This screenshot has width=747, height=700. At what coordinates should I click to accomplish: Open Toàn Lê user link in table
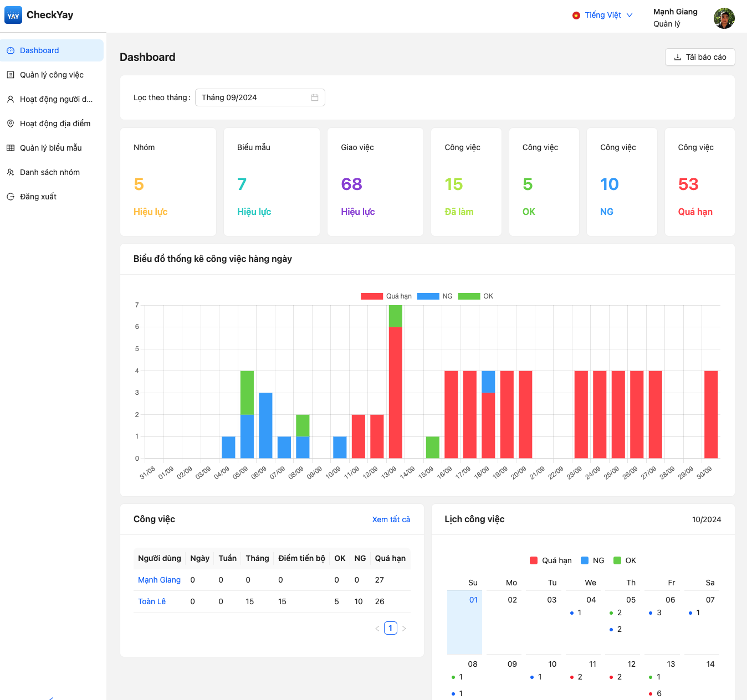pyautogui.click(x=152, y=601)
